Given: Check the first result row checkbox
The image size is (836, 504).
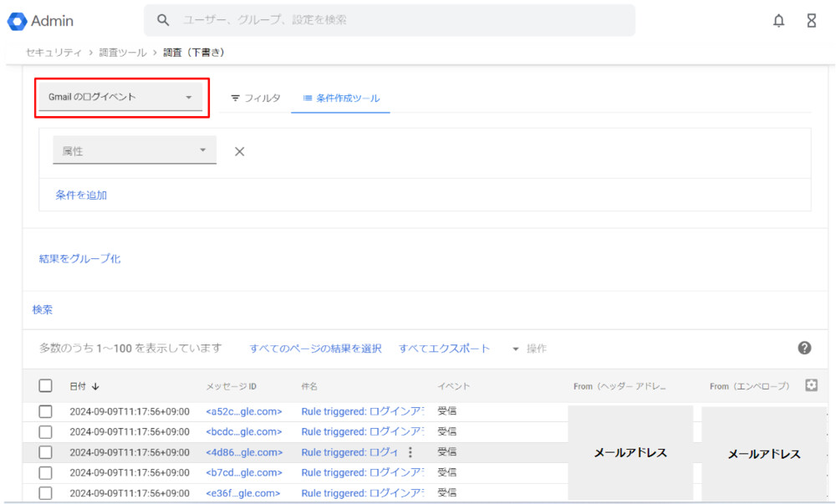Looking at the screenshot, I should click(46, 411).
